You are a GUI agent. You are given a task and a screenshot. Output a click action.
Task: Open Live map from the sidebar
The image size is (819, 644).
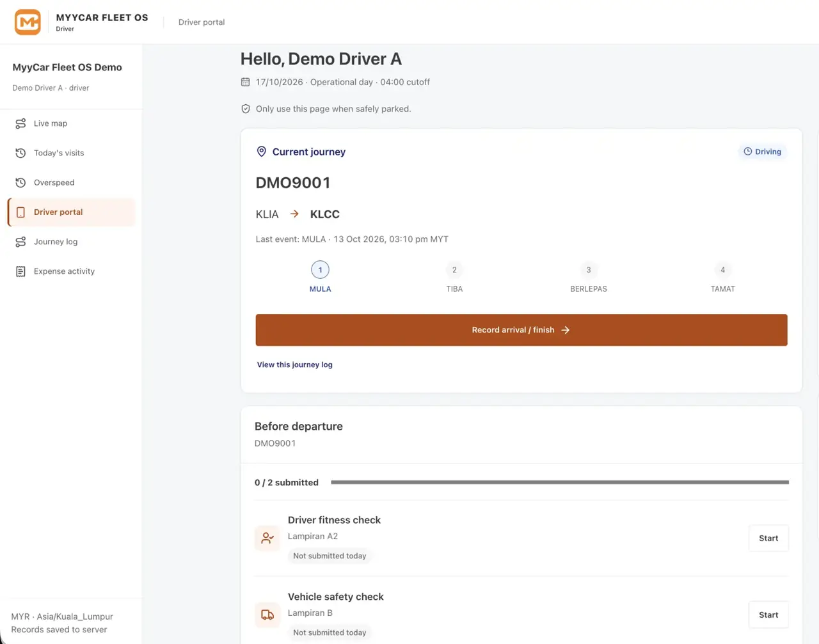pos(72,123)
